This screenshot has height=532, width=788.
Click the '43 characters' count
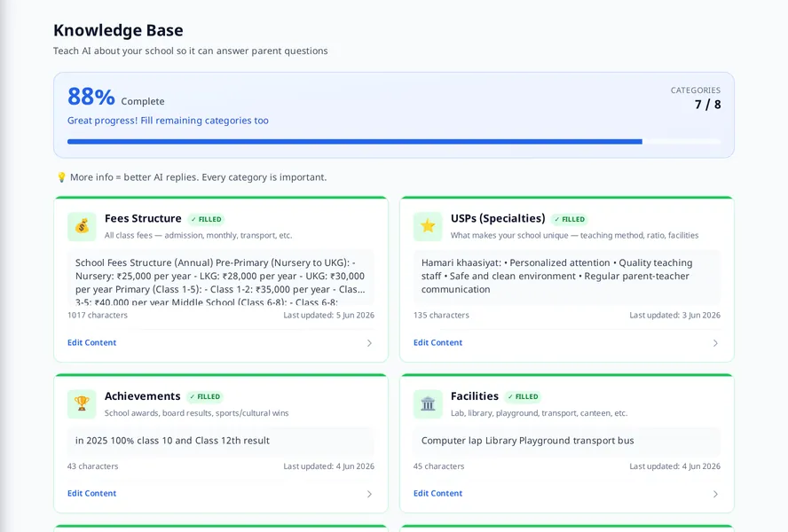(x=93, y=466)
